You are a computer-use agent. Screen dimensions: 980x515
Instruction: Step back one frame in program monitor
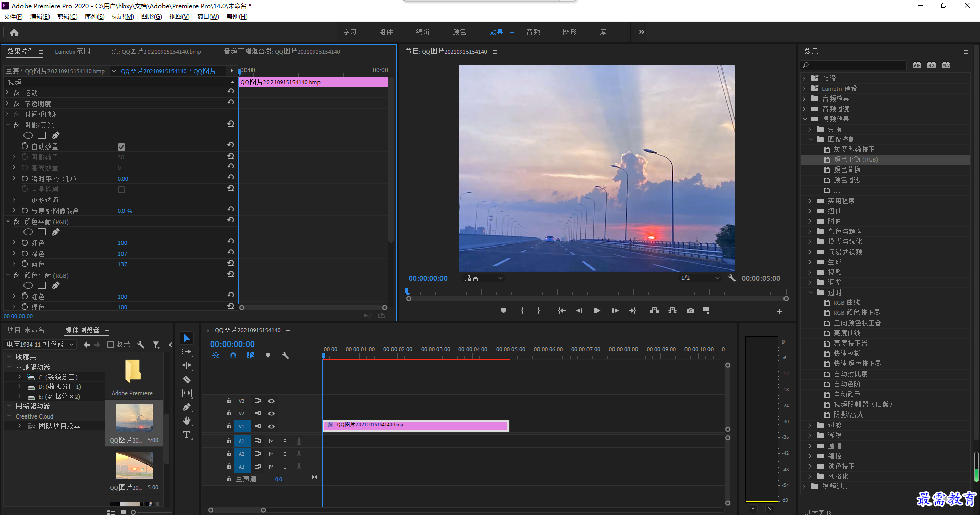click(579, 311)
